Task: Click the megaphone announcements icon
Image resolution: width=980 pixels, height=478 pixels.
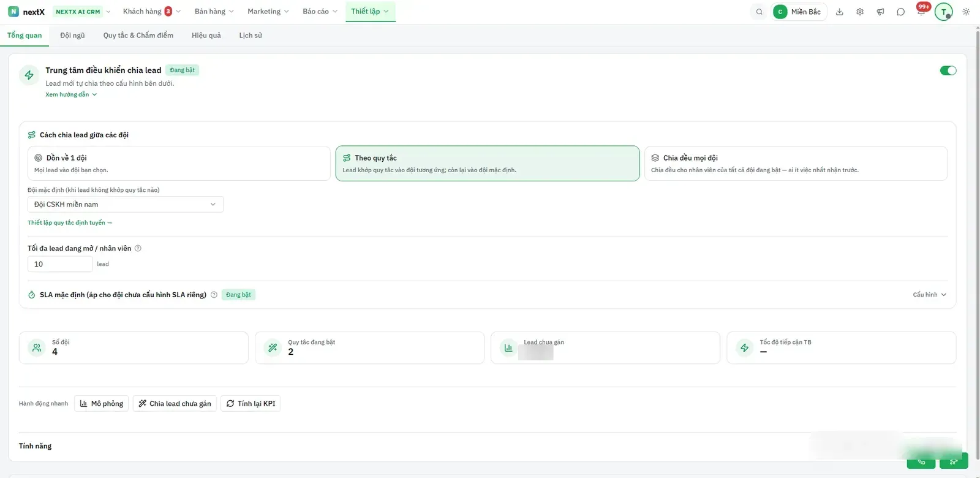Action: [x=880, y=12]
